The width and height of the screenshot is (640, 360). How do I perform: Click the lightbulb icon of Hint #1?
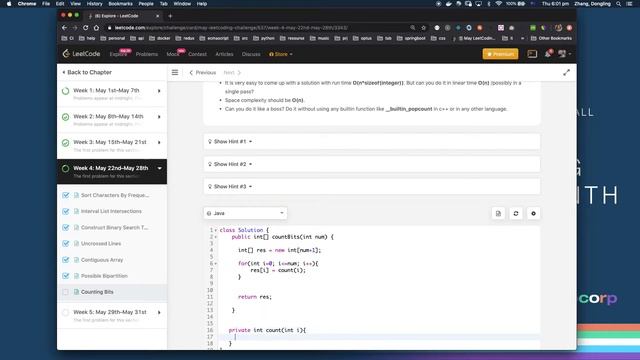tap(210, 142)
